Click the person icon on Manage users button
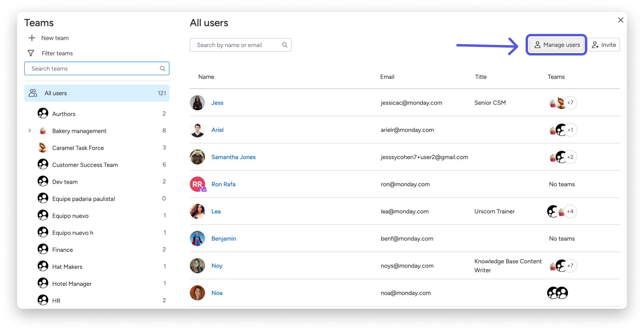Viewport: 644px width, 331px height. 538,44
